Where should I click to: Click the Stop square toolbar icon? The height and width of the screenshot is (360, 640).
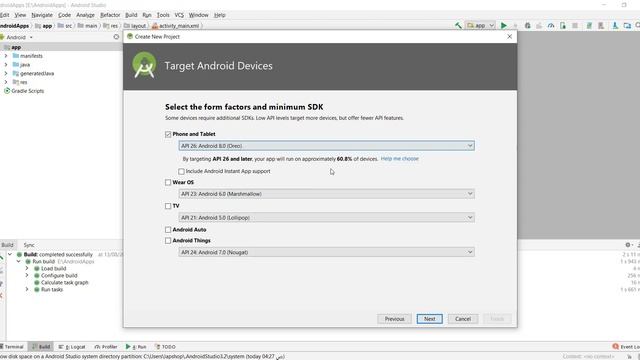tap(575, 25)
